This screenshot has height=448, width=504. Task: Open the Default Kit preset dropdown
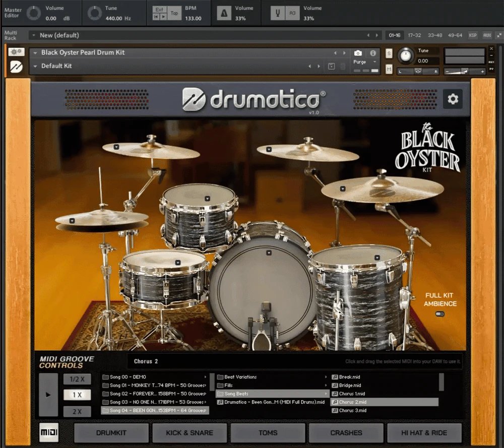click(x=35, y=66)
